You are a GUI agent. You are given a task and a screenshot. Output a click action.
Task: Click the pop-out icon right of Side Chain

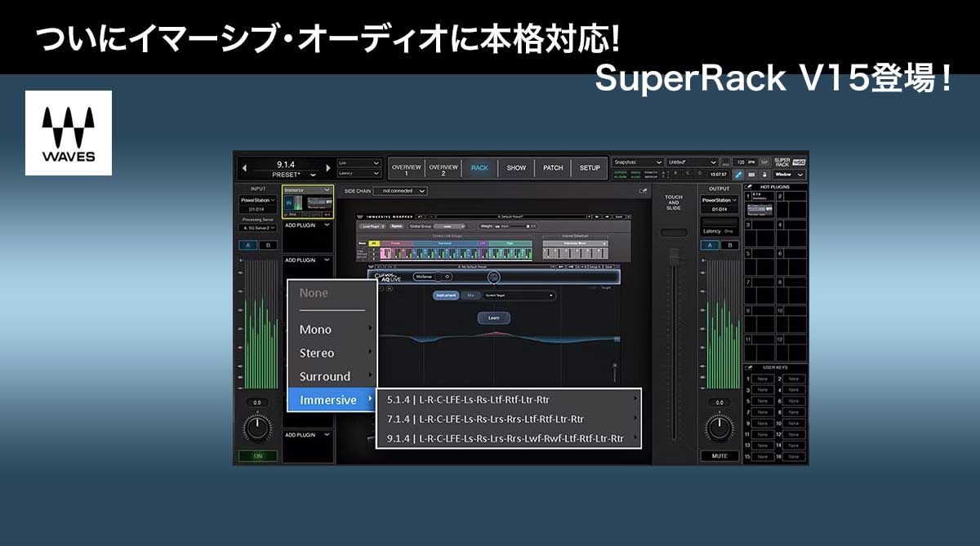click(643, 190)
